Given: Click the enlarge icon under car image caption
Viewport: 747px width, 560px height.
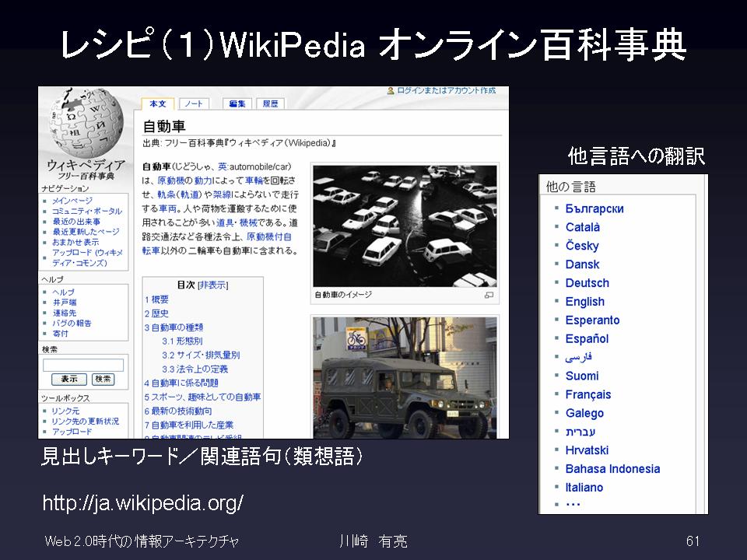Looking at the screenshot, I should pos(489,296).
